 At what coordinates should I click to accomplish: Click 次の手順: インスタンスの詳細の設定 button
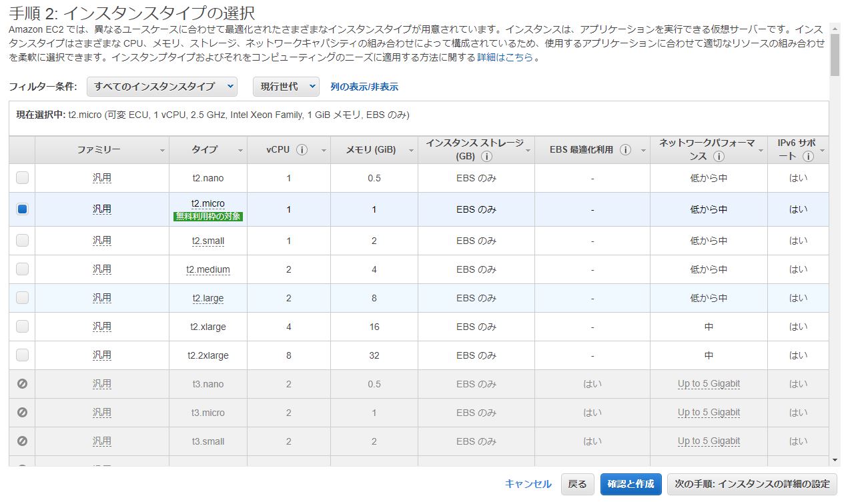(x=752, y=484)
